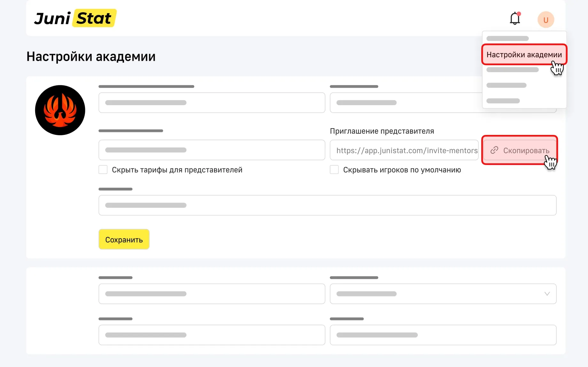588x367 pixels.
Task: Click the first input field beside academy logo
Action: 212,103
